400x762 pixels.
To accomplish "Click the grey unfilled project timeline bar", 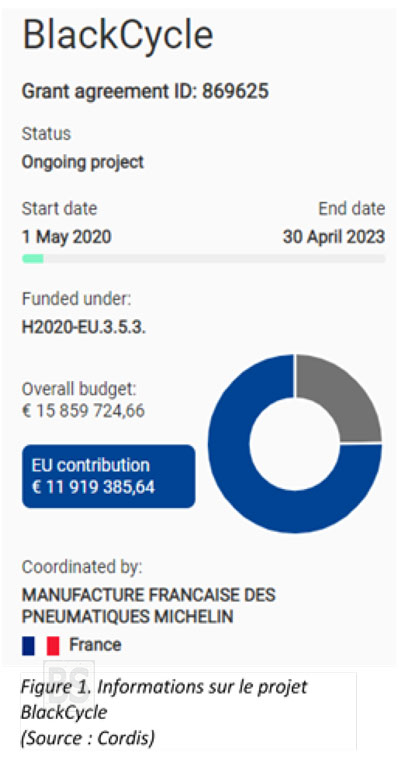I will (x=214, y=259).
